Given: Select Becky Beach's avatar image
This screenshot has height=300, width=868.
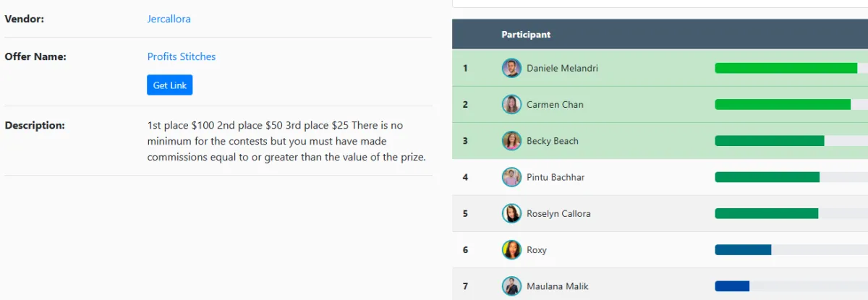Looking at the screenshot, I should click(x=511, y=141).
